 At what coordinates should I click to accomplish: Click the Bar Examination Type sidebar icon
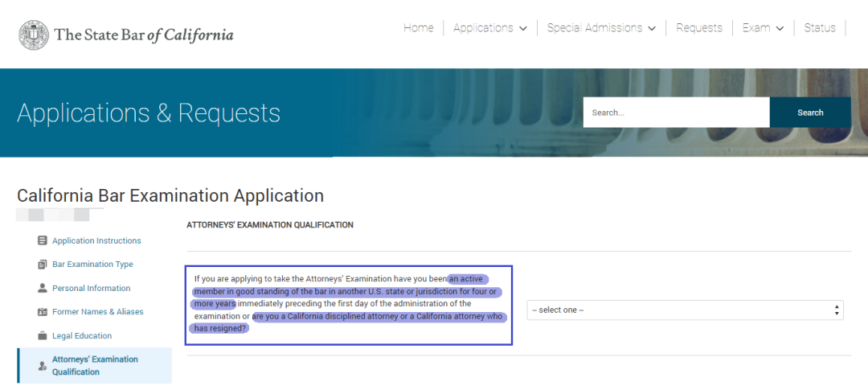[x=42, y=265]
